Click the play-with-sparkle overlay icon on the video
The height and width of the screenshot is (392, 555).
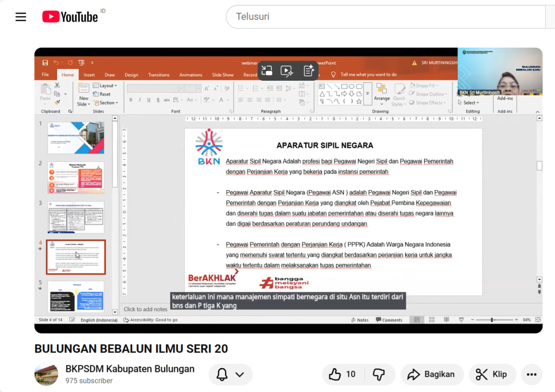coord(287,70)
